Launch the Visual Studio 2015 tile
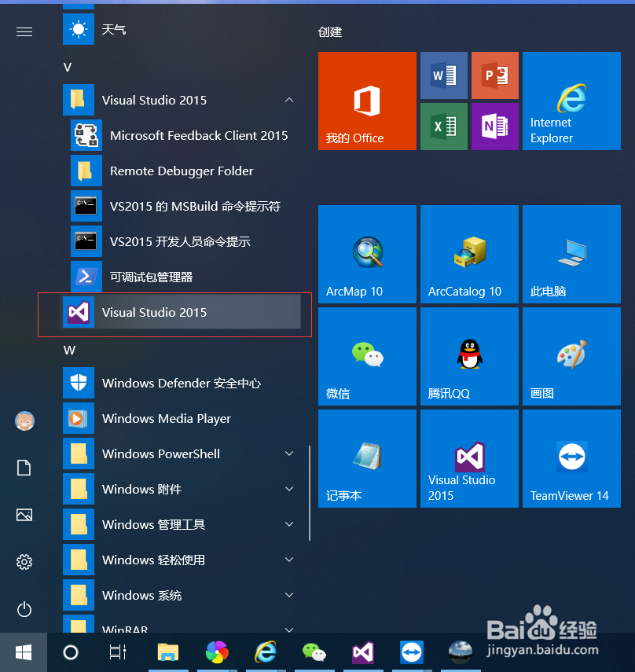The width and height of the screenshot is (635, 672). (470, 458)
